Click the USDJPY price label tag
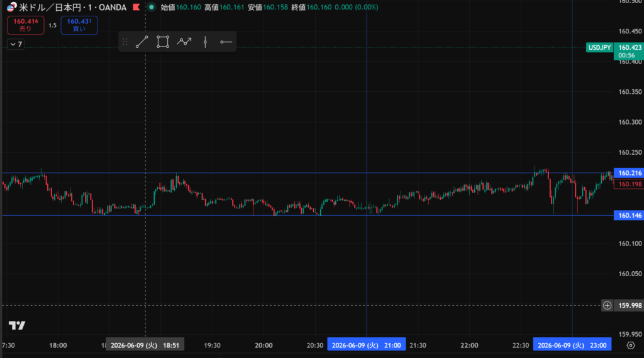Viewport: 644px width, 358px height. [599, 48]
